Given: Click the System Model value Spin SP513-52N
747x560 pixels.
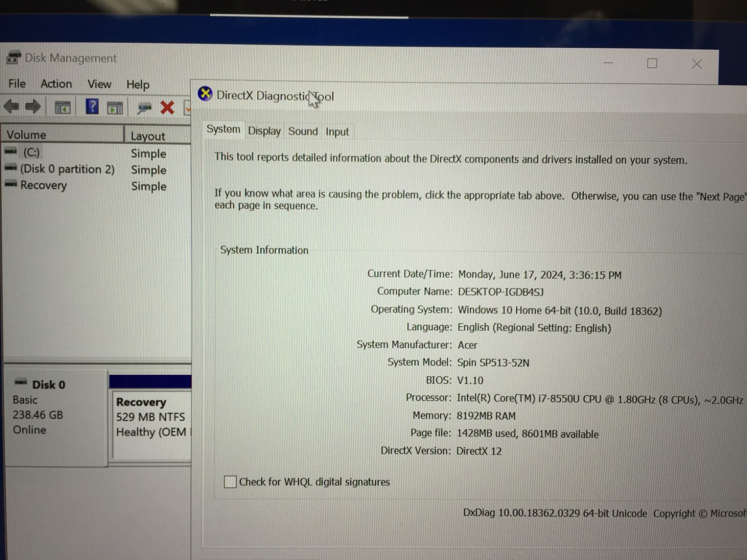Looking at the screenshot, I should pyautogui.click(x=493, y=363).
